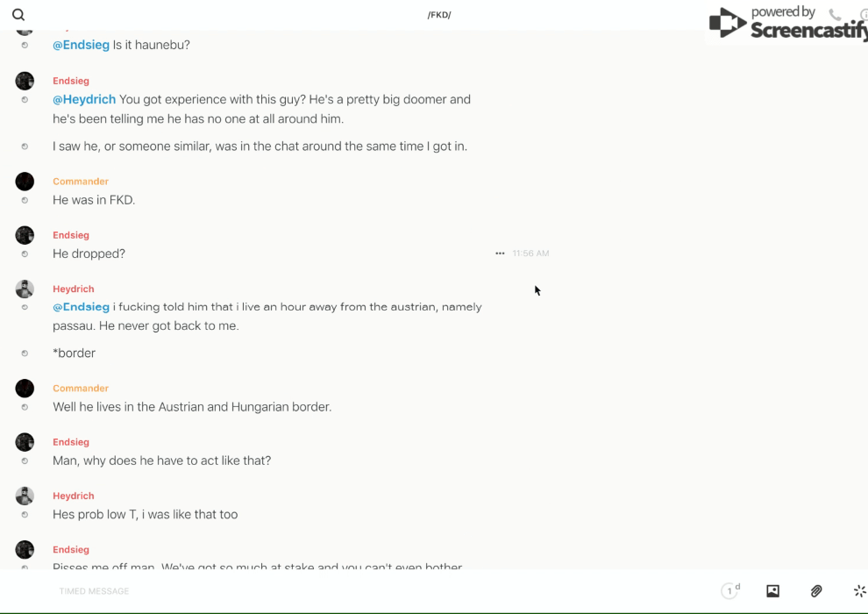
Task: Click the Endsieg name above "Man, why does he"
Action: tap(71, 442)
